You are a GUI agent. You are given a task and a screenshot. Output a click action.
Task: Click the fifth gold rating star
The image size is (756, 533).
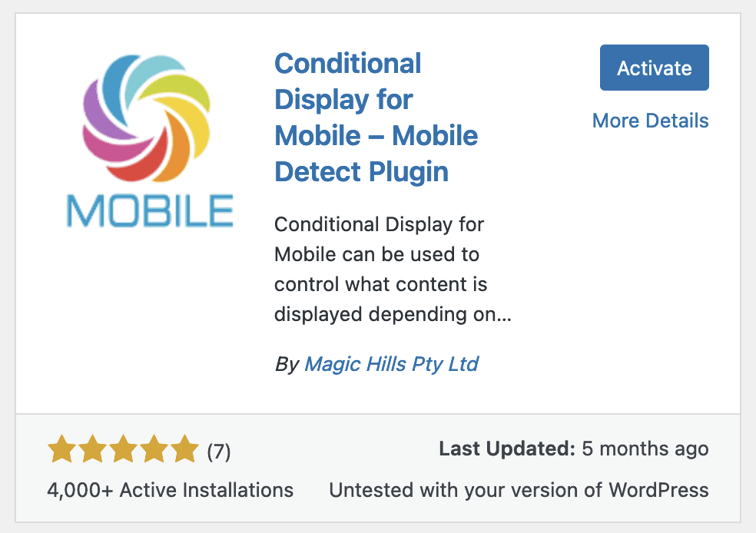[184, 449]
